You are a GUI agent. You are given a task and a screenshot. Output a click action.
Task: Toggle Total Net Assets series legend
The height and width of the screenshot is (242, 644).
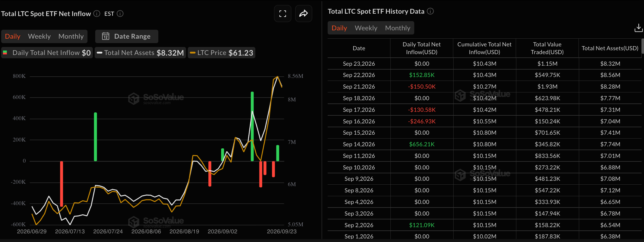[140, 53]
